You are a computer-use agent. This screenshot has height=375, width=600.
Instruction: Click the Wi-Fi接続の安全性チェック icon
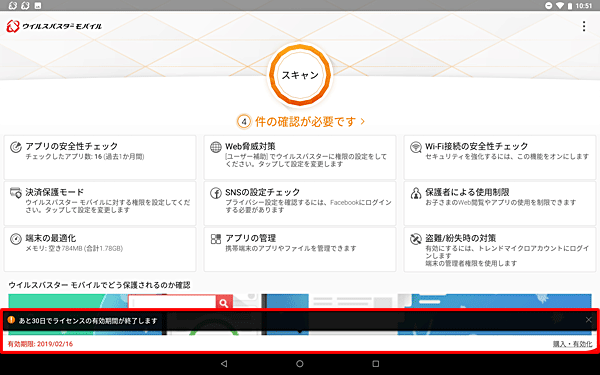tap(416, 147)
